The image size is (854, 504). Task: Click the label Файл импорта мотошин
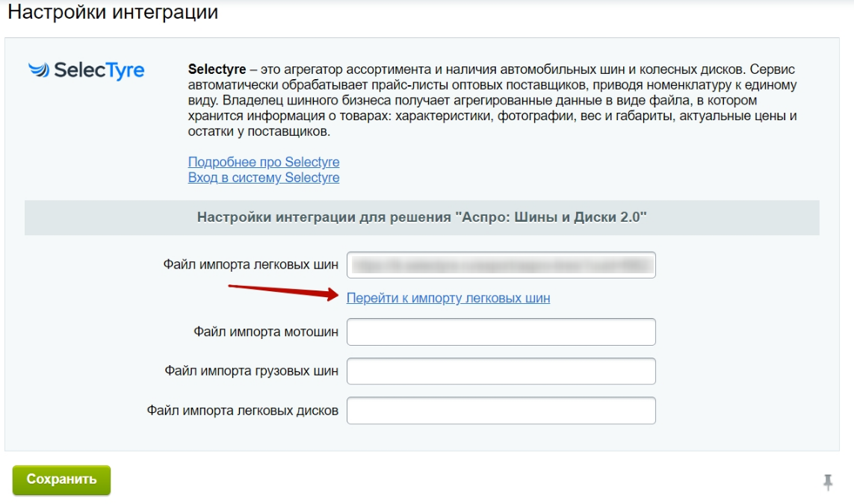tap(266, 332)
